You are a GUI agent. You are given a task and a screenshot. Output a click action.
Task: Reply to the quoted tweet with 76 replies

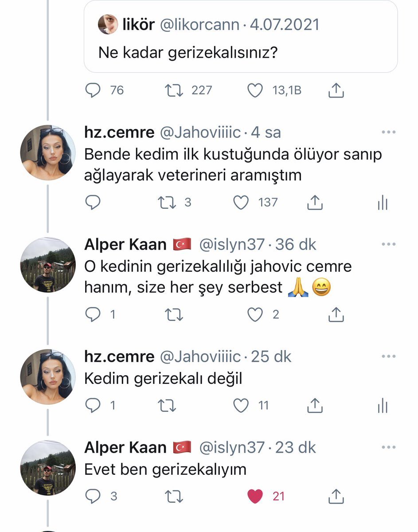(x=93, y=90)
